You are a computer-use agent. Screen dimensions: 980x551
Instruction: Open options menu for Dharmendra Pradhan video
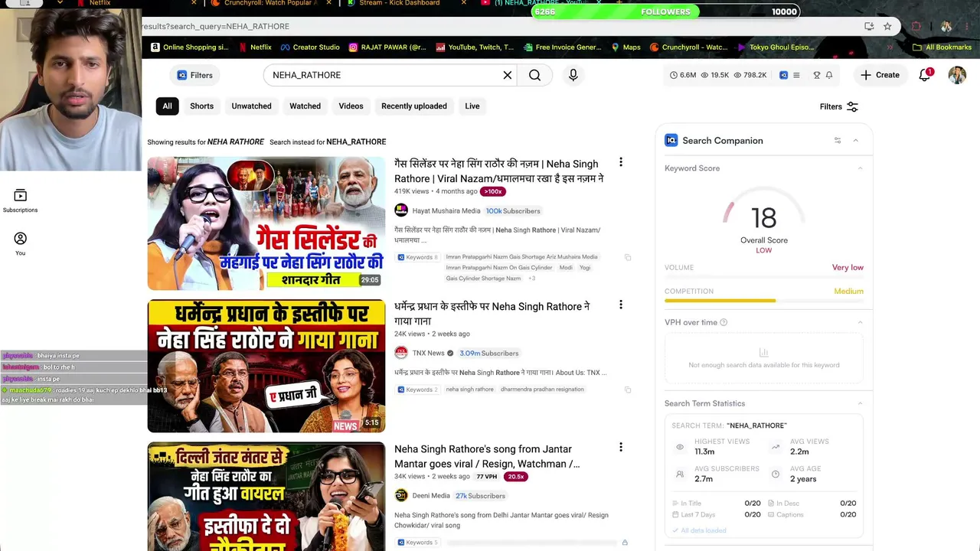point(621,305)
